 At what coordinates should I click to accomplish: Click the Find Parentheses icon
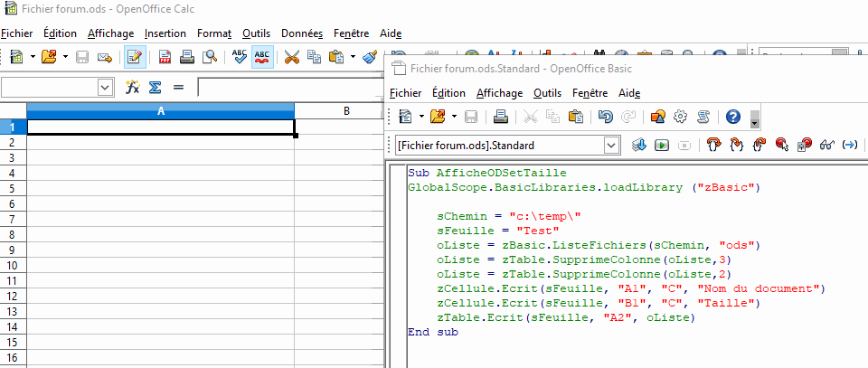coord(850,145)
